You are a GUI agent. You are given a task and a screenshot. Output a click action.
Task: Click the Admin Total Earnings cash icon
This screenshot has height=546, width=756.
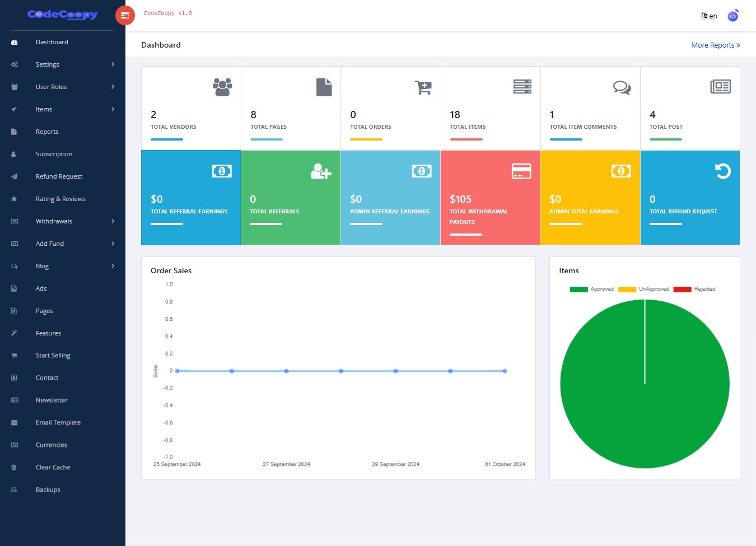621,171
